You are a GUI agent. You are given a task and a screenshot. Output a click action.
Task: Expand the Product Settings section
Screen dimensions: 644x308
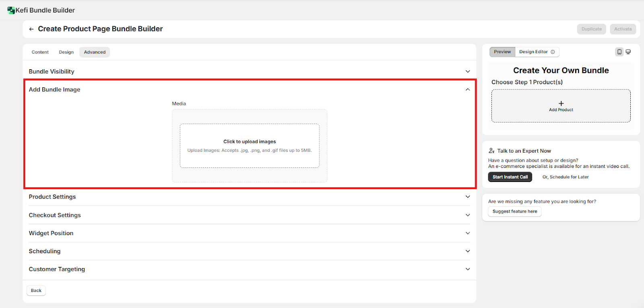(468, 197)
